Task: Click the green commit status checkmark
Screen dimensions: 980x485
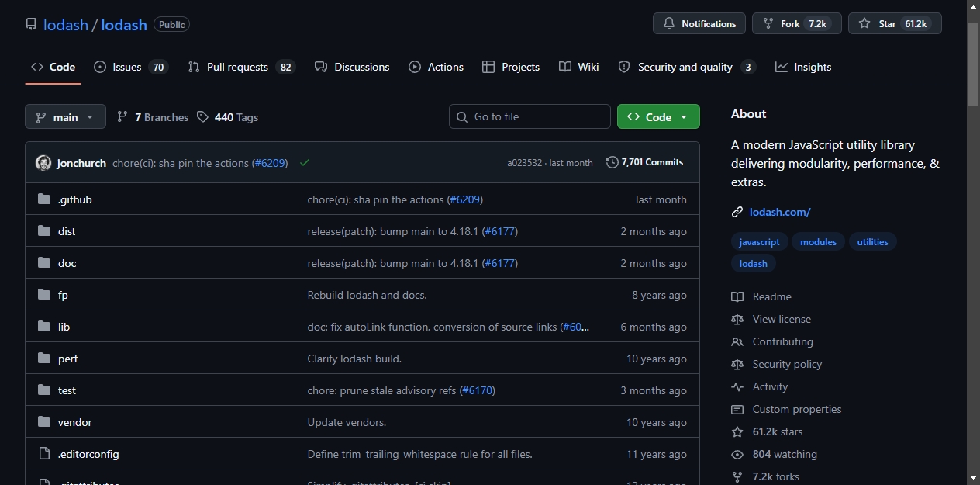Action: [305, 162]
